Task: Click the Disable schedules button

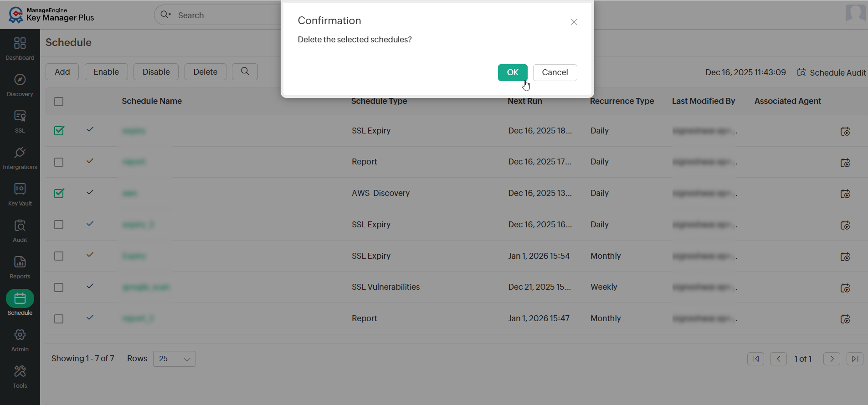Action: [x=156, y=72]
